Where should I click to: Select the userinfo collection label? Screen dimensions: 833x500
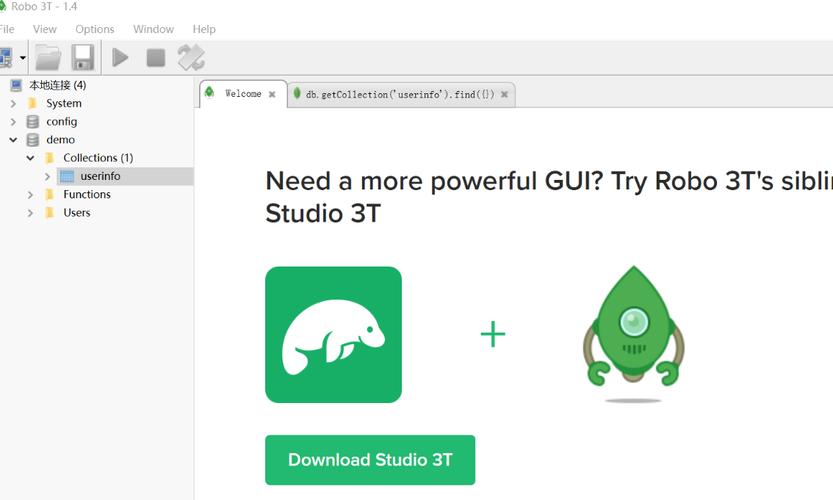[x=100, y=176]
